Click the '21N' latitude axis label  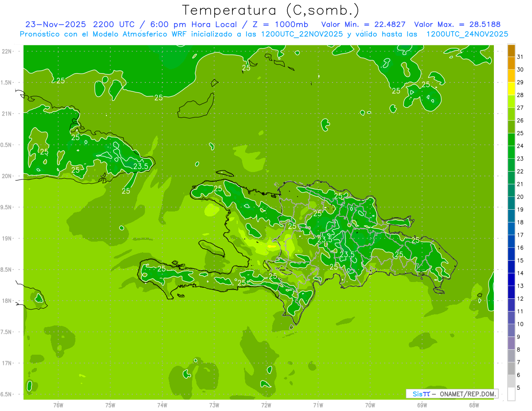7,114
